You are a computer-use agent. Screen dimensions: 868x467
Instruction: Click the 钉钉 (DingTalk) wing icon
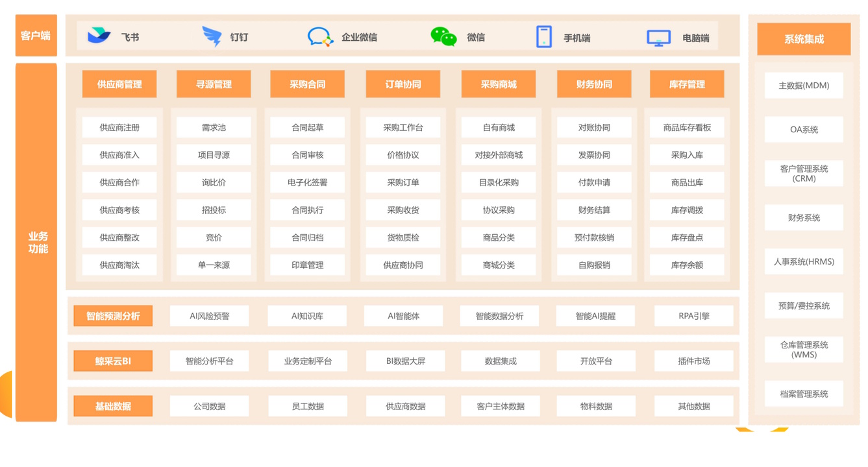(x=212, y=37)
